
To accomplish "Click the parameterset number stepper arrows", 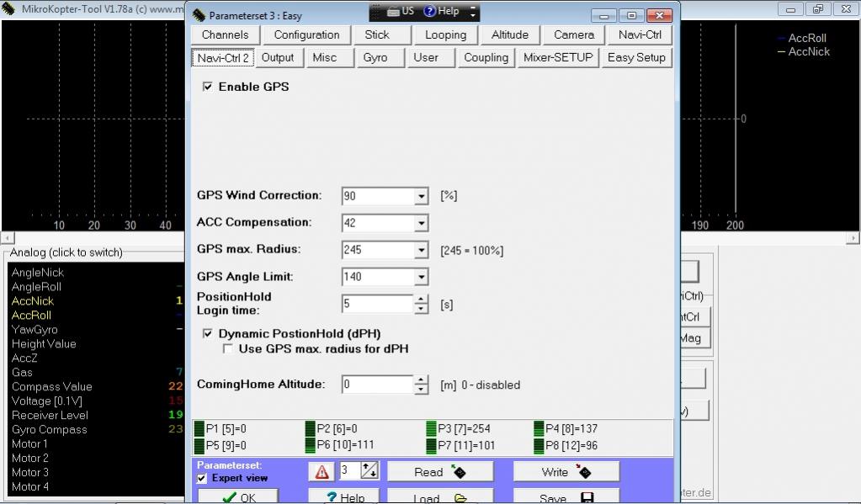I will [x=369, y=471].
